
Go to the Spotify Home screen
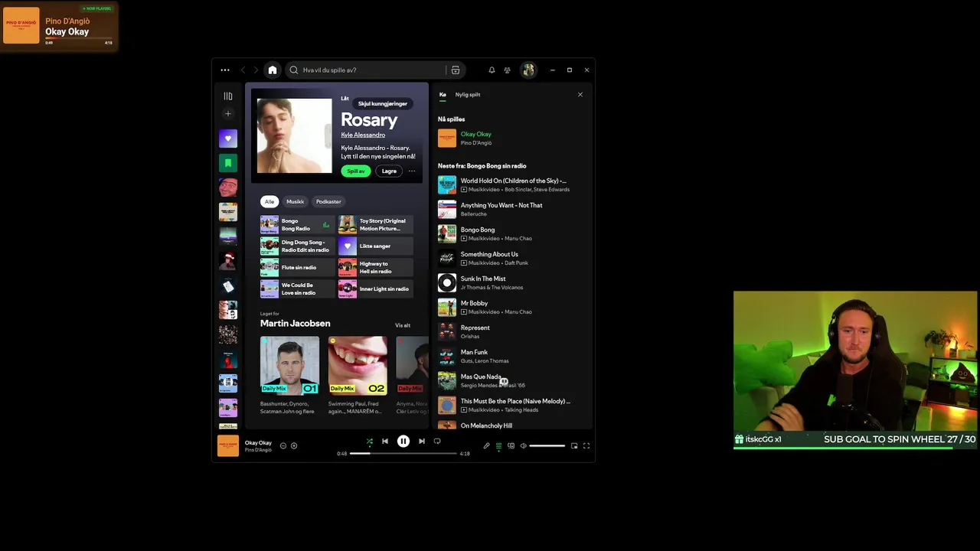[272, 70]
